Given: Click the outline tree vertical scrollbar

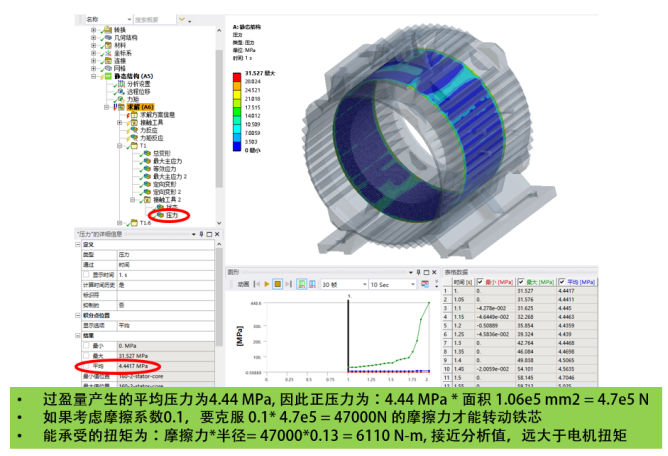Looking at the screenshot, I should click(x=219, y=119).
